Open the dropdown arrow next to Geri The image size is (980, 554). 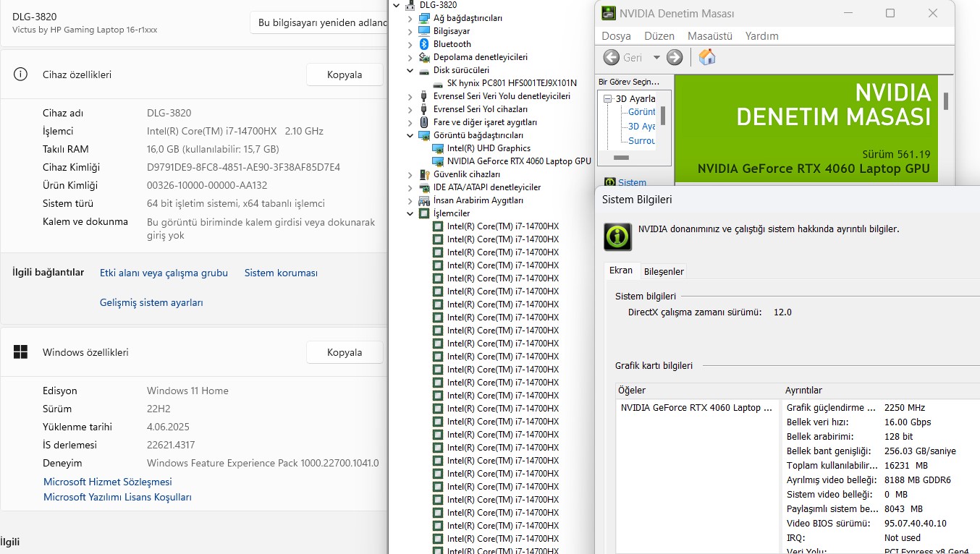click(x=656, y=57)
